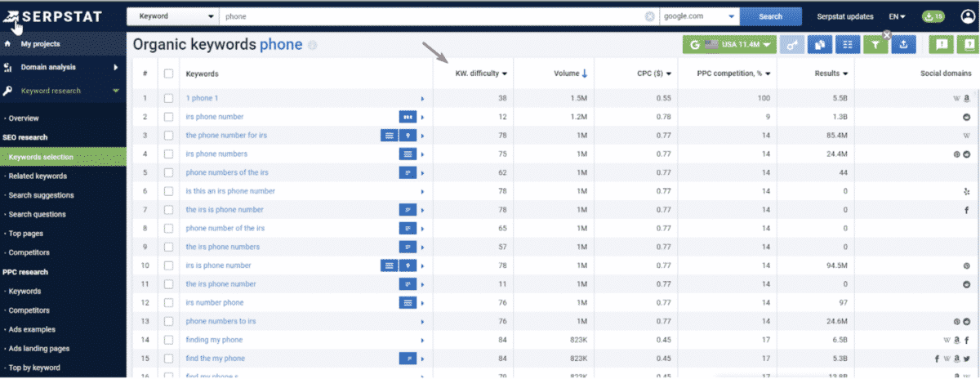Clear the search field with the X icon
Viewport: 980px width, 379px height.
(650, 16)
